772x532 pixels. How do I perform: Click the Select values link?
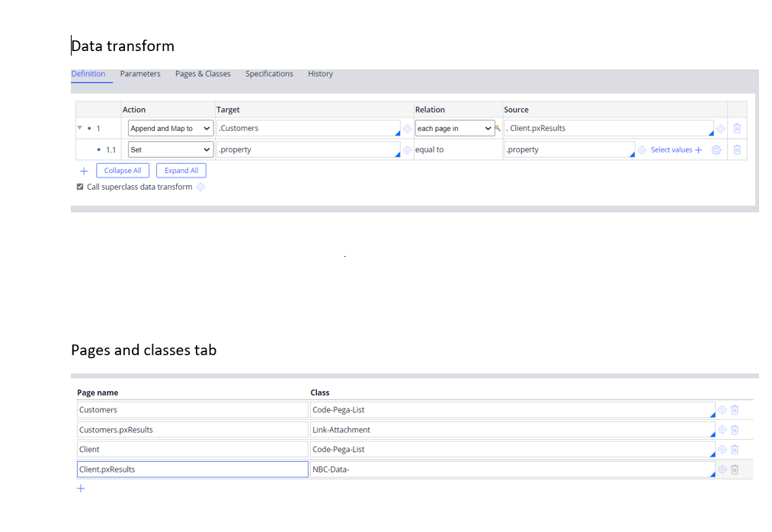pos(671,149)
